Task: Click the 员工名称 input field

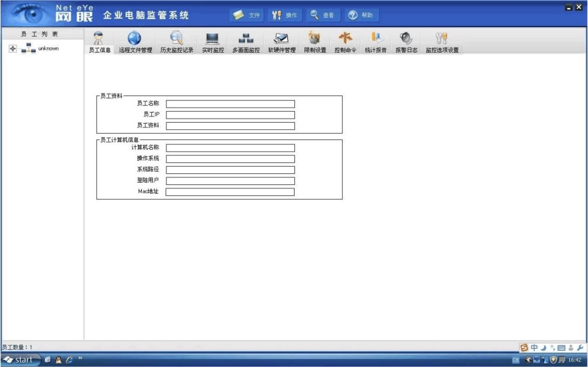Action: (x=230, y=104)
